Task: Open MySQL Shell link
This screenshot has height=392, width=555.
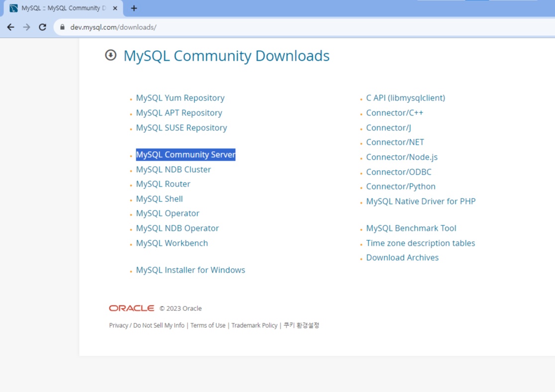Action: click(159, 198)
